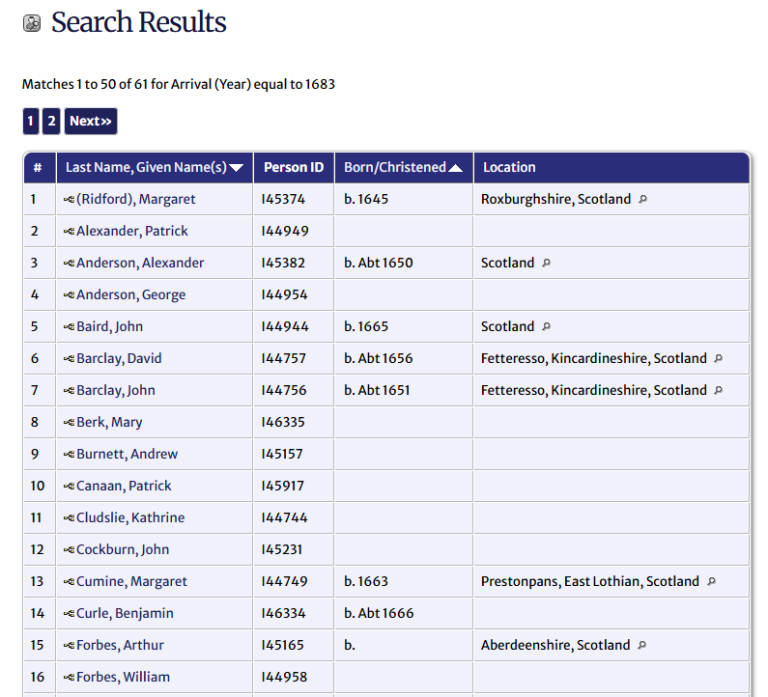Open the record for (Ridford), Margaret
The image size is (768, 697).
[136, 199]
